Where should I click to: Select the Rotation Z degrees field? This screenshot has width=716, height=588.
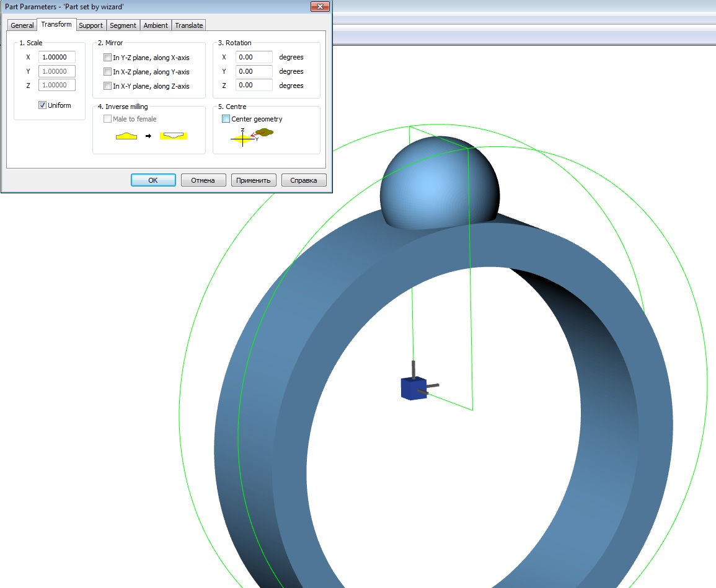(x=254, y=85)
